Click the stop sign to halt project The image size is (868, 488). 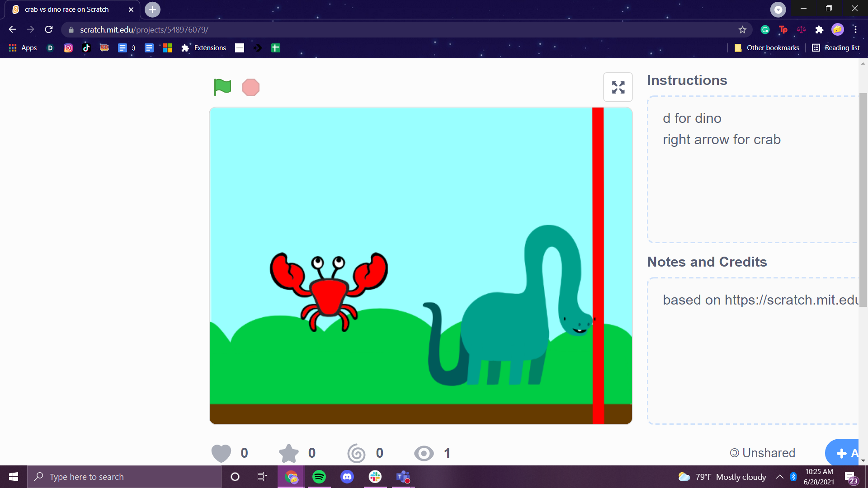[250, 87]
